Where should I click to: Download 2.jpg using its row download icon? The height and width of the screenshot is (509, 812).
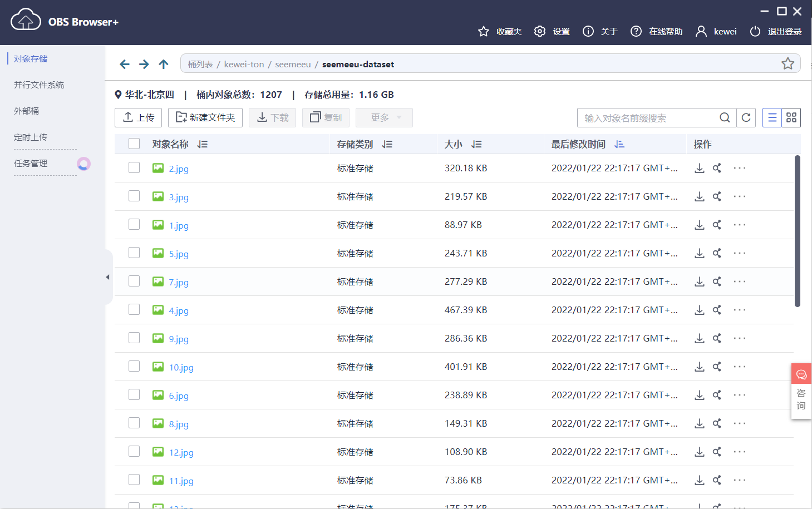click(700, 168)
